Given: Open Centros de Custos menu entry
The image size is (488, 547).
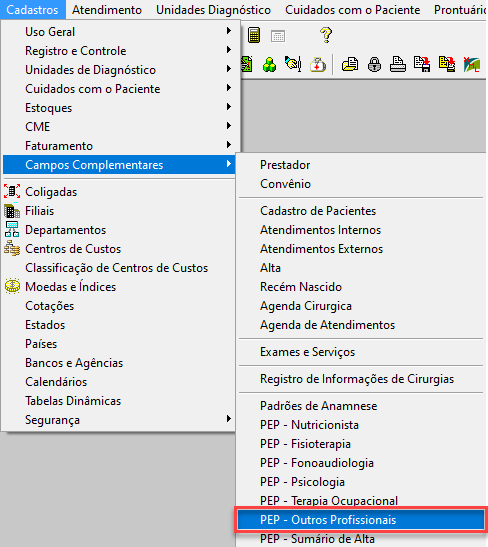Looking at the screenshot, I should click(119, 249).
